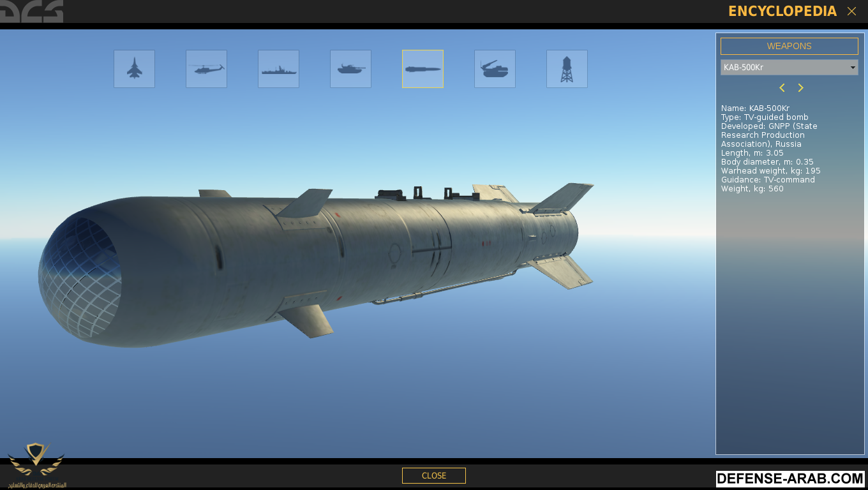This screenshot has width=868, height=490.
Task: Click the ENCYCLOPEDIA title text
Action: (x=782, y=11)
